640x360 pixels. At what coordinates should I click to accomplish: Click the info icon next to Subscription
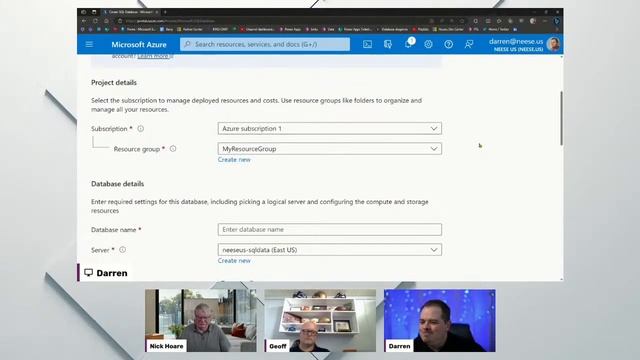pos(140,129)
